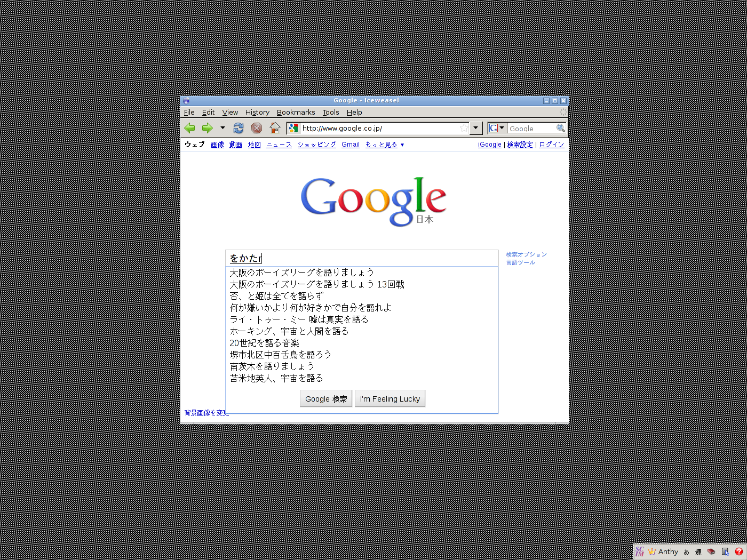Screen dimensions: 747x560
Task: Click the SCIM logo icon in the tray toolbar
Action: point(640,551)
